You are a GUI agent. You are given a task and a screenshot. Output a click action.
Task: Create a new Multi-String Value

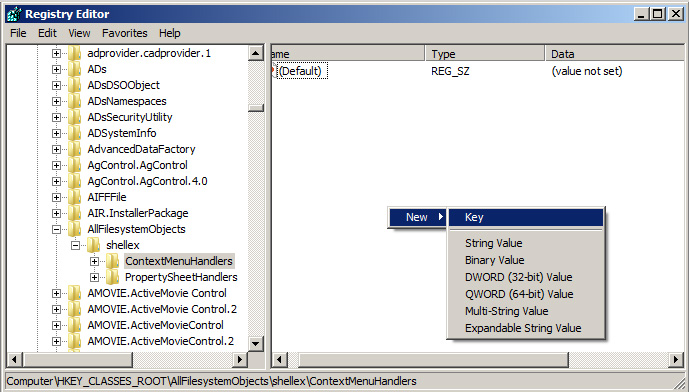pyautogui.click(x=526, y=311)
